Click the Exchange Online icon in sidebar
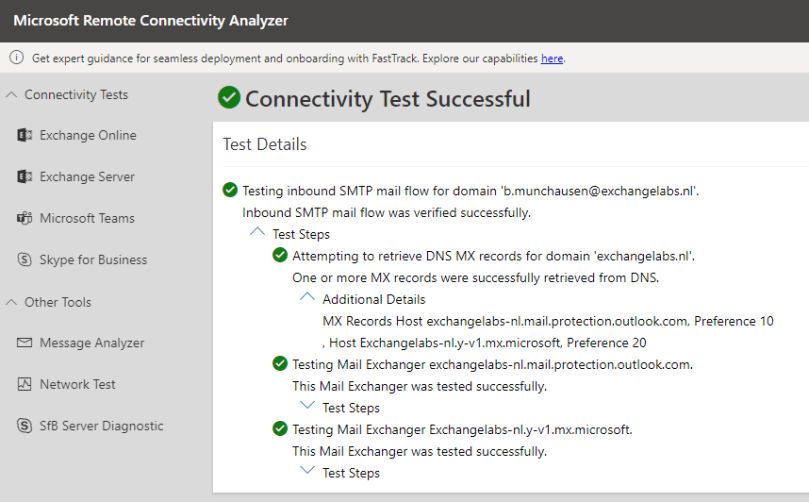Screen dimensions: 809x502 click(24, 136)
